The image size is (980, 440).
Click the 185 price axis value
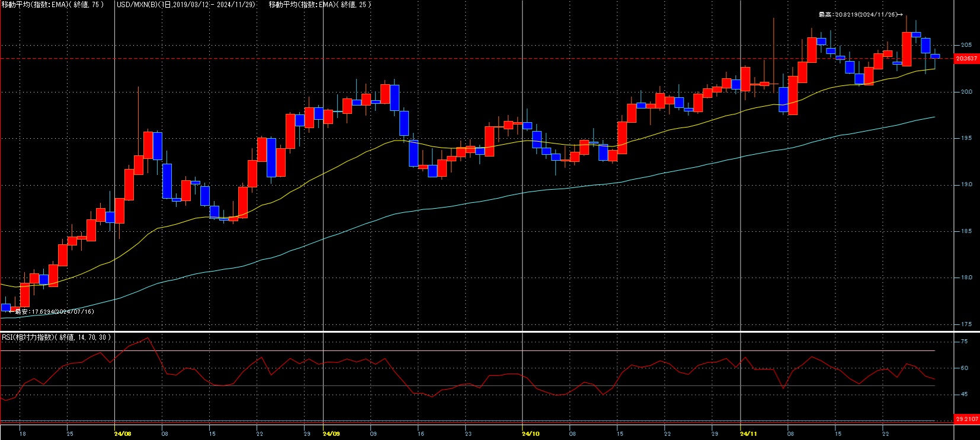(x=966, y=231)
